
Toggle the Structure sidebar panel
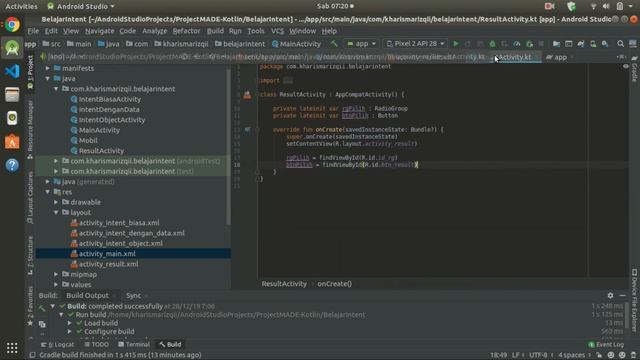pos(30,255)
